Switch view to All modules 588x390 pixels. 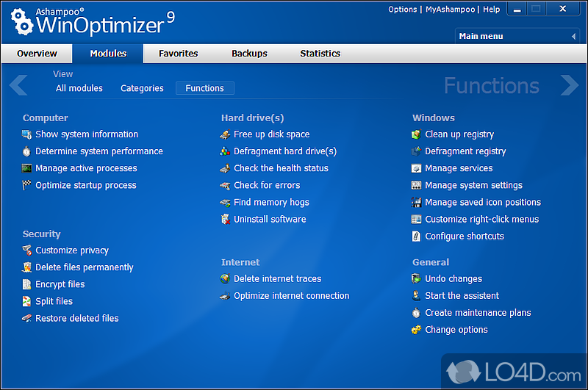coord(79,88)
